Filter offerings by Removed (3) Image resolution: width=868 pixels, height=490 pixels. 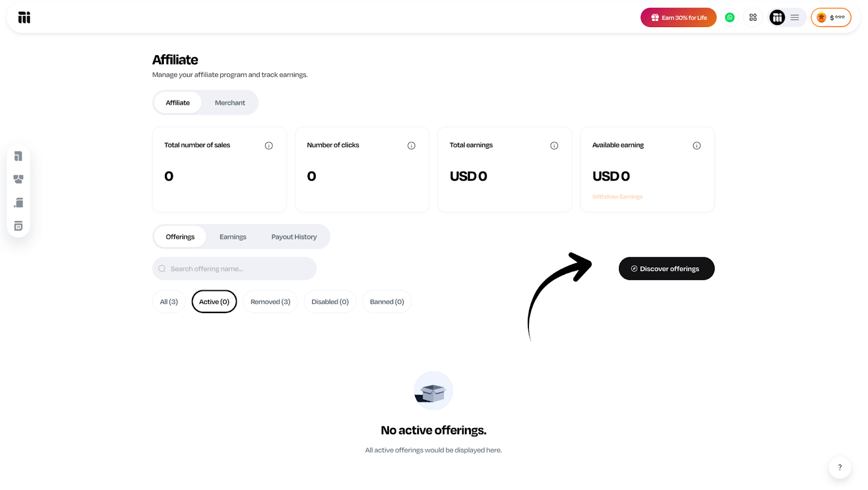[270, 302]
